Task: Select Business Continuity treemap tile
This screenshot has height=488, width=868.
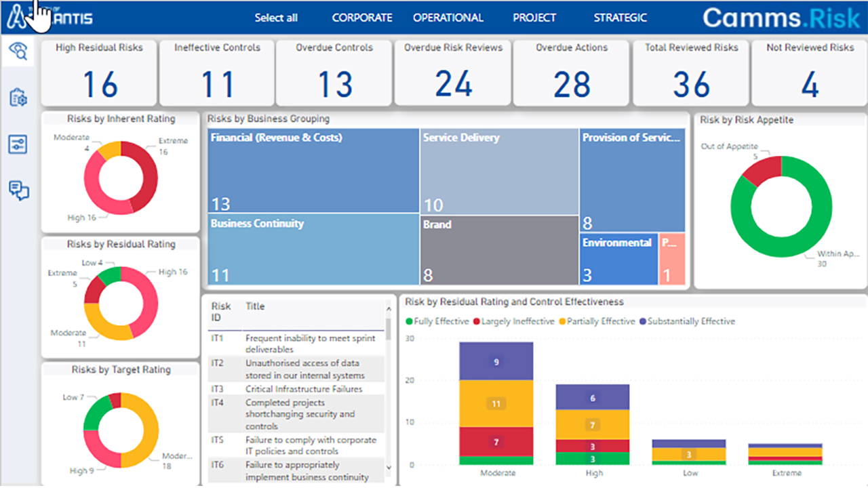Action: point(313,249)
